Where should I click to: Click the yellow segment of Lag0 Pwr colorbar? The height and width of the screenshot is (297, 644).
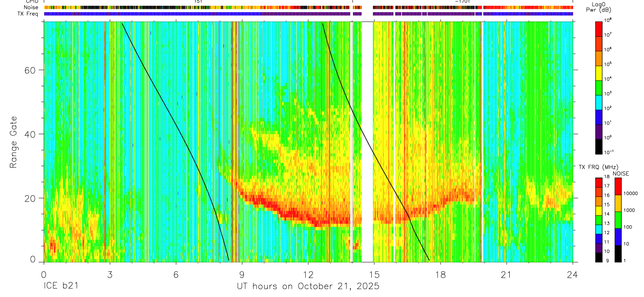point(599,72)
